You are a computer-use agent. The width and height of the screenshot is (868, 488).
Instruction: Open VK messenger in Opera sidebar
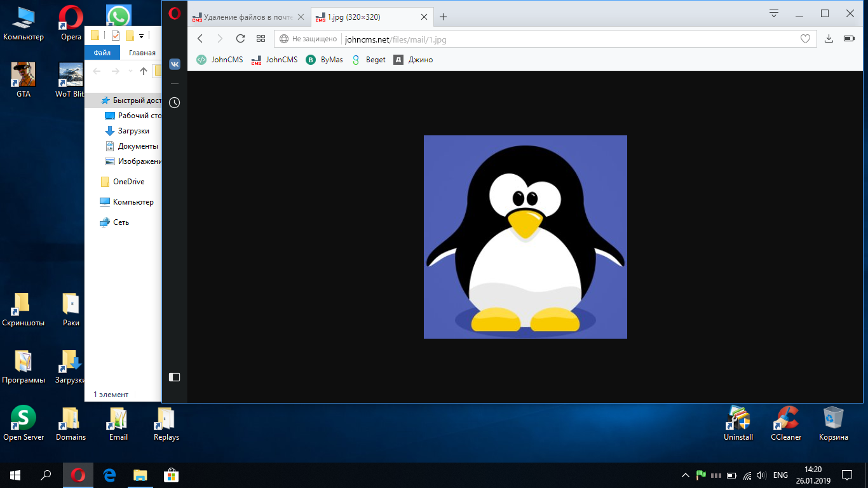click(x=174, y=64)
